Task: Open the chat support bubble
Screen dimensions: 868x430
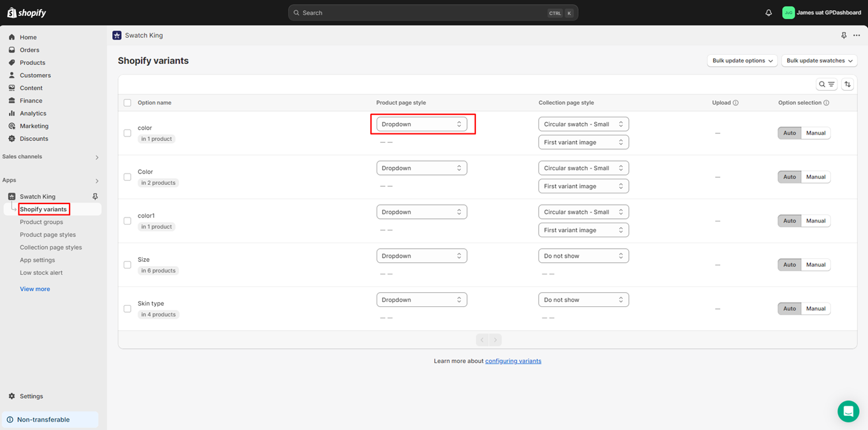Action: pyautogui.click(x=848, y=411)
